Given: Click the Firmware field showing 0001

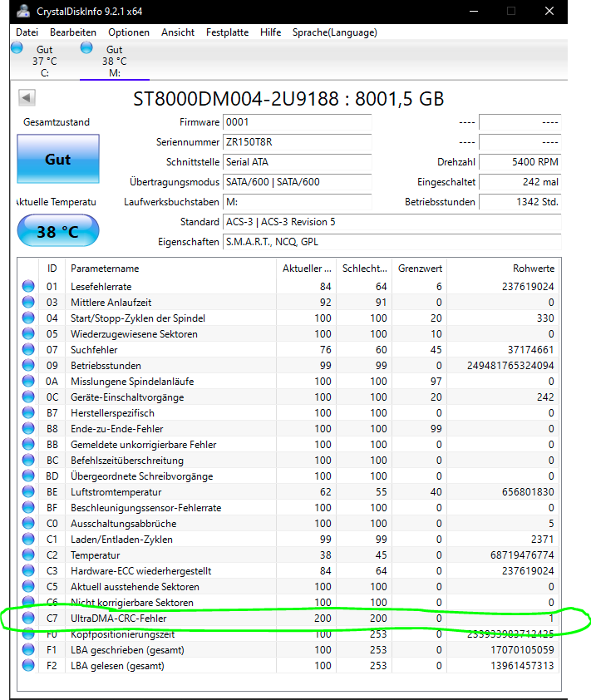Looking at the screenshot, I should point(298,122).
